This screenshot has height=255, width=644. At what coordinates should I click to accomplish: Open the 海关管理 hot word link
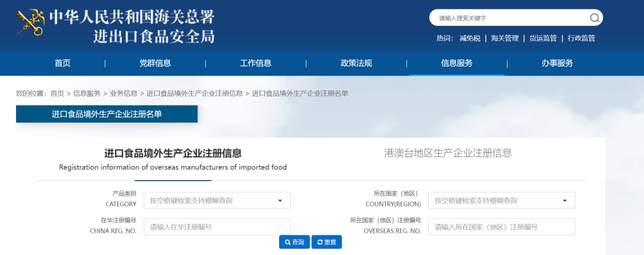click(505, 38)
